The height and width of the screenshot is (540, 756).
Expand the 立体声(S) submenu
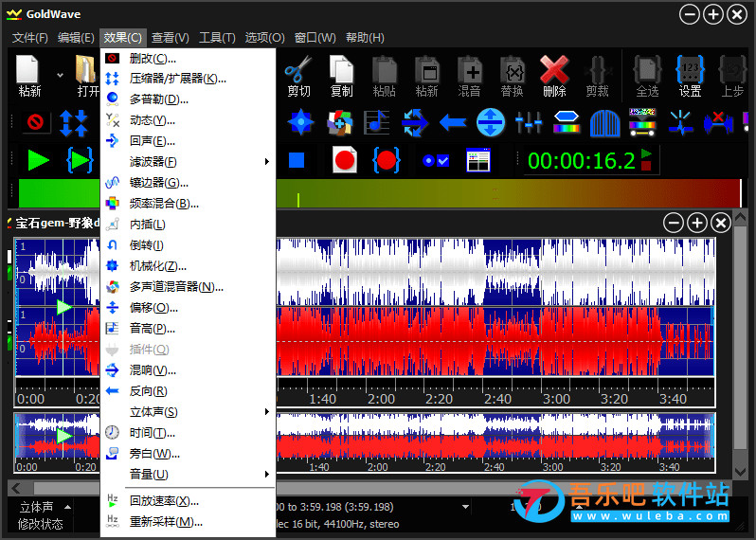click(188, 412)
